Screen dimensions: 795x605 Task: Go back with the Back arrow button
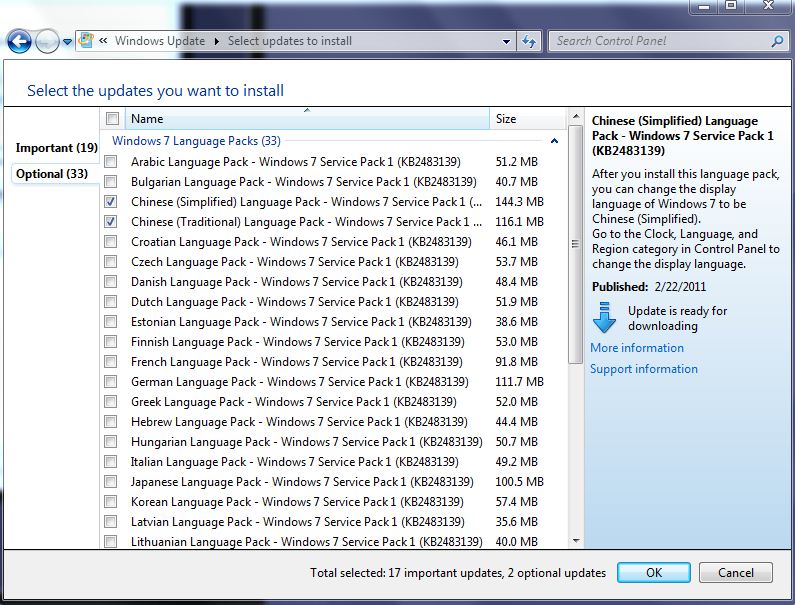click(x=19, y=41)
